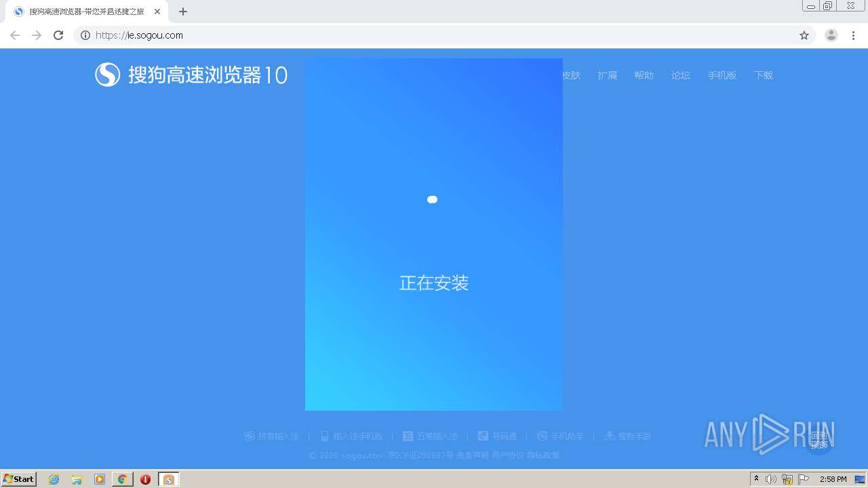Viewport: 868px width, 488px height.
Task: Switch to Sogou installer taskbar item
Action: (x=168, y=479)
